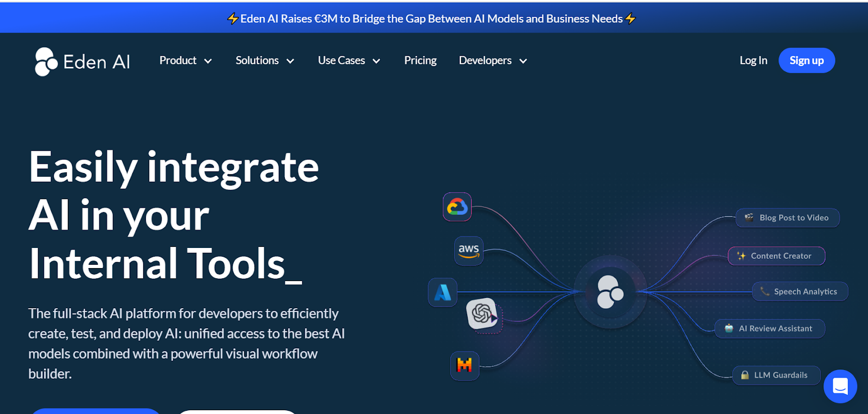Go to the Pricing page

(420, 60)
